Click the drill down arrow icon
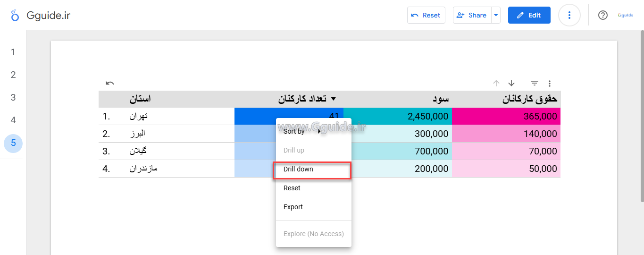This screenshot has height=255, width=644. [511, 83]
